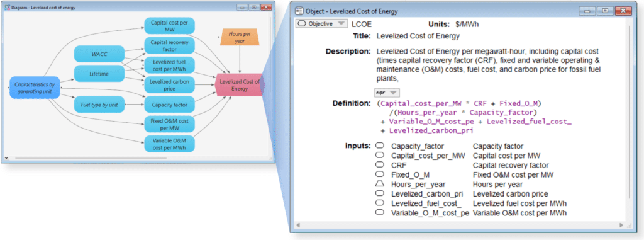Click the CRF input variable icon
The height and width of the screenshot is (240, 644).
380,164
